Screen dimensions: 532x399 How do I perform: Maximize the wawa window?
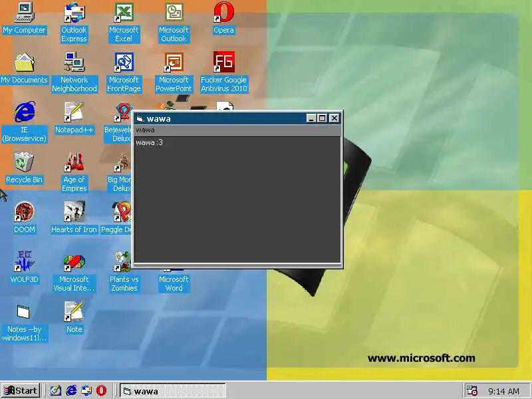[x=322, y=118]
